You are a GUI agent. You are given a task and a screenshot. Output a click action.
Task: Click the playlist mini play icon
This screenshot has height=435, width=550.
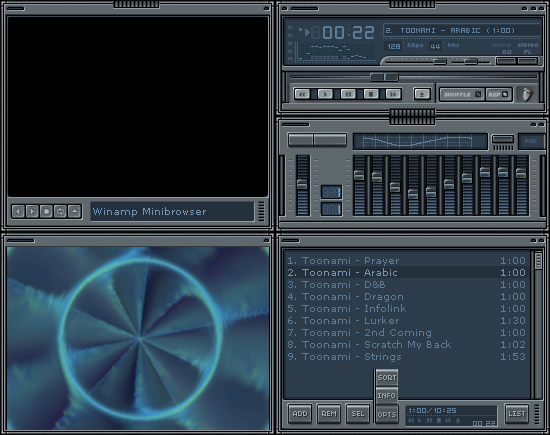point(420,420)
